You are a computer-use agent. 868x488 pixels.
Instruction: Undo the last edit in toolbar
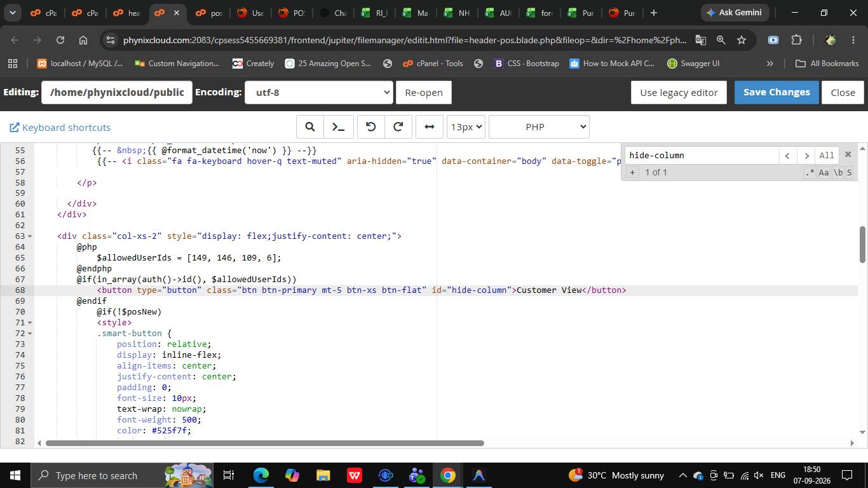click(371, 127)
